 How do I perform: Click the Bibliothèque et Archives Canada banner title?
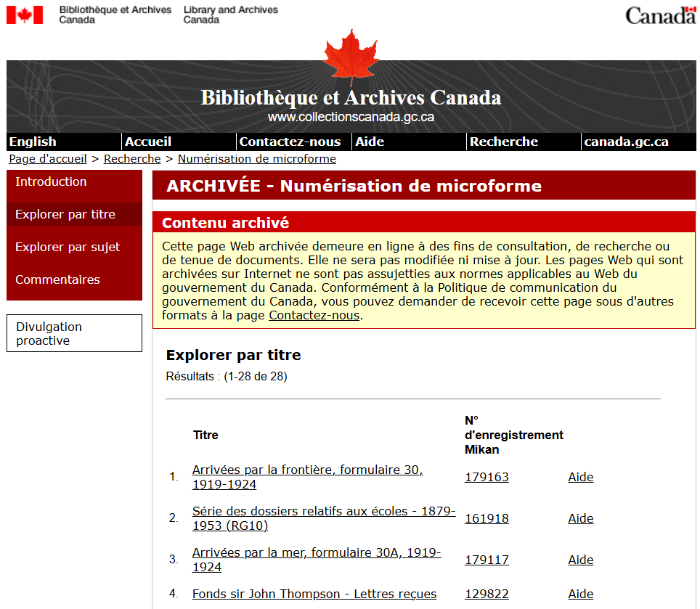coord(349,97)
